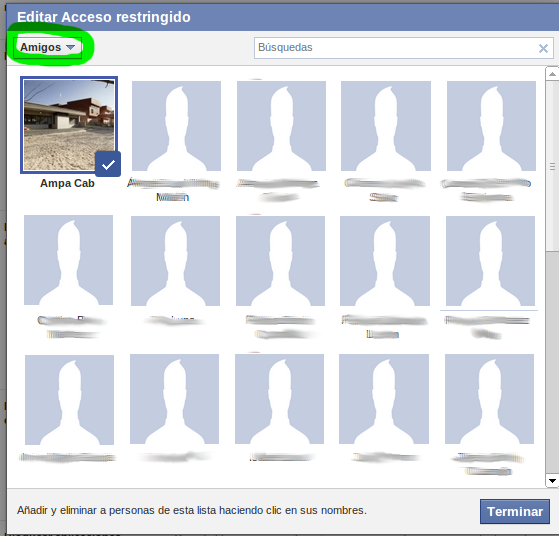Select the second friend avatar in the top row

coord(176,126)
